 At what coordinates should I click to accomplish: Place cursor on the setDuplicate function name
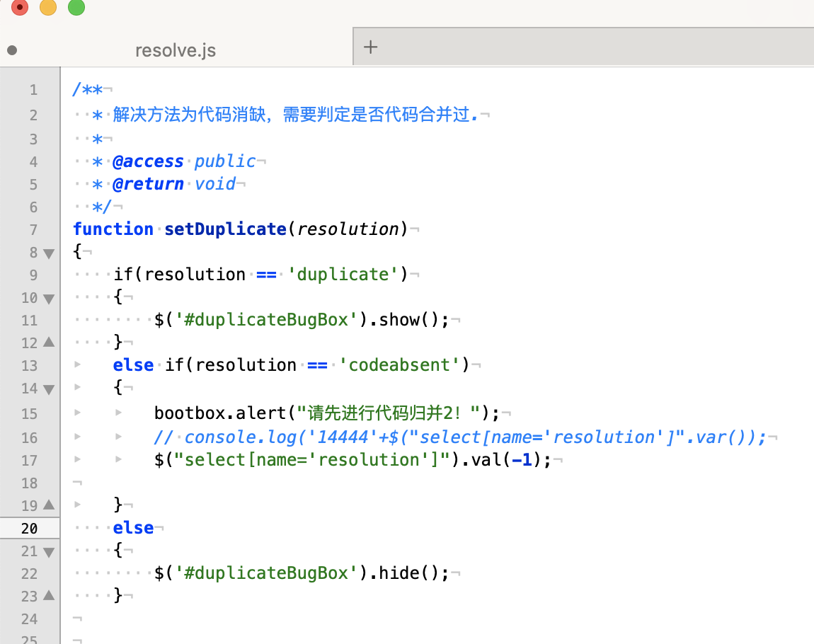pyautogui.click(x=224, y=229)
